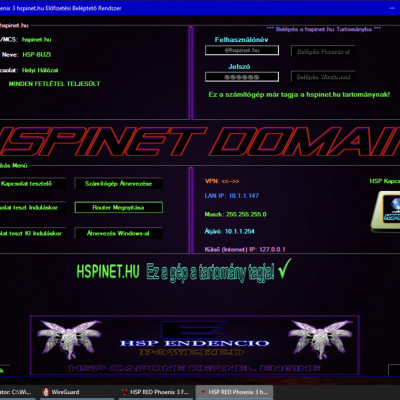Click the Router Megnyitása button
This screenshot has width=400, height=400.
[x=118, y=207]
